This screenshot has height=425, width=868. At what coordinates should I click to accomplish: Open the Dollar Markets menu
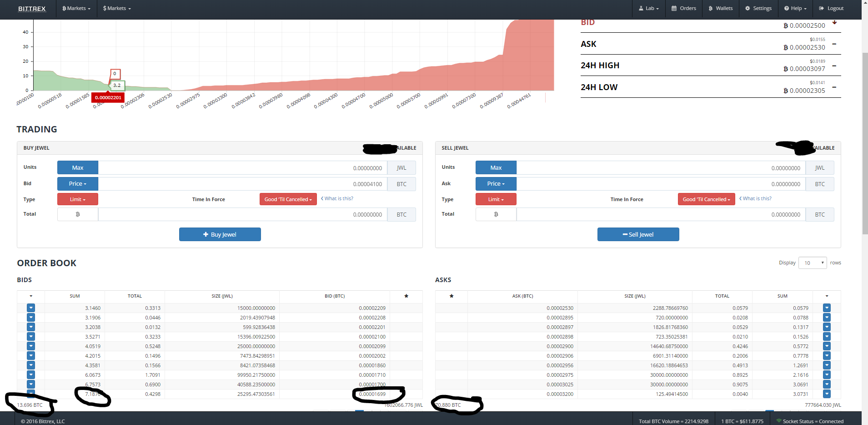117,9
